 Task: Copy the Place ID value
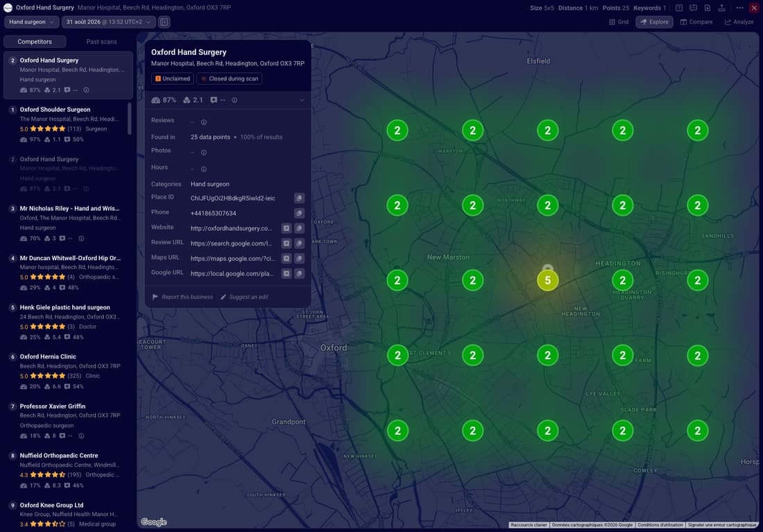[x=299, y=198]
